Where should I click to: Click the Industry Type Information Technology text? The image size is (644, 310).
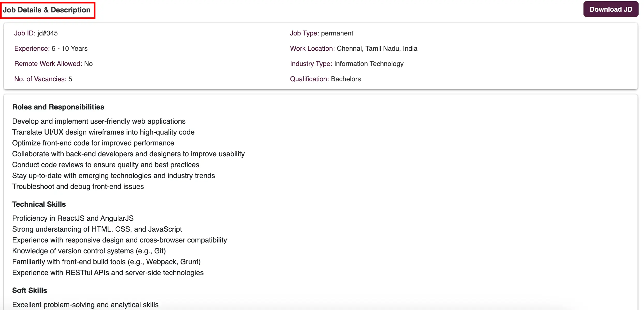(347, 64)
